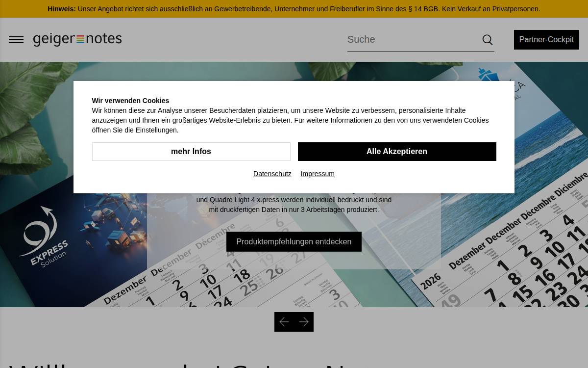Click the Hinweis notice banner text
The width and height of the screenshot is (588, 368).
coord(294,9)
